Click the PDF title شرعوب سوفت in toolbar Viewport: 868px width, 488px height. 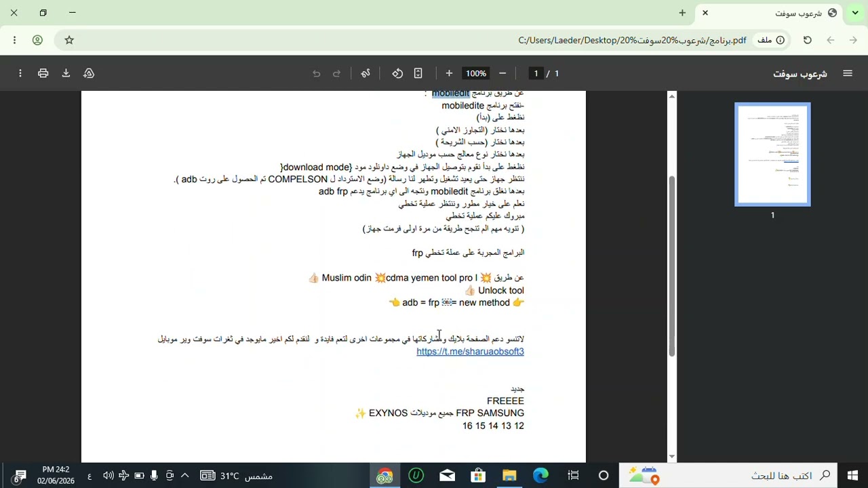coord(800,74)
